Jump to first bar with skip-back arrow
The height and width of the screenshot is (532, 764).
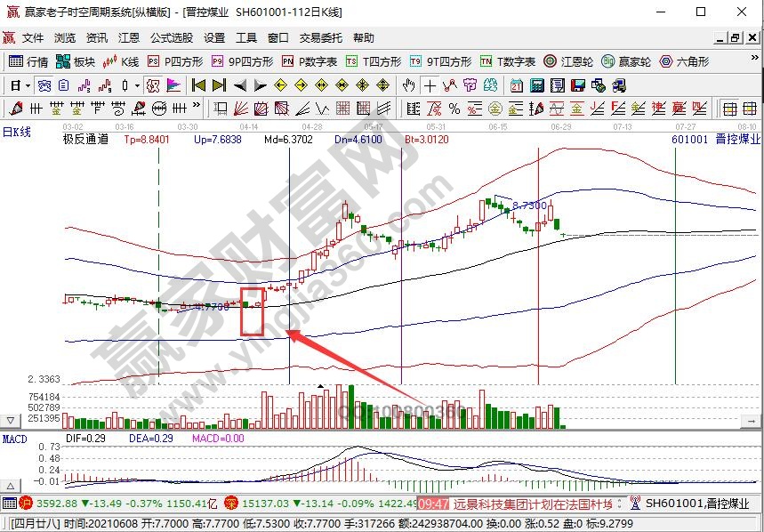click(x=199, y=85)
